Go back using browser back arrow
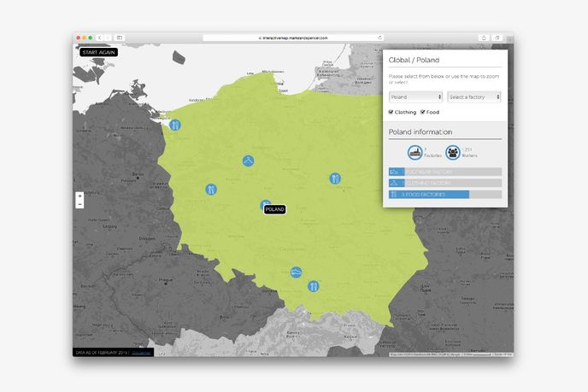 [97, 38]
